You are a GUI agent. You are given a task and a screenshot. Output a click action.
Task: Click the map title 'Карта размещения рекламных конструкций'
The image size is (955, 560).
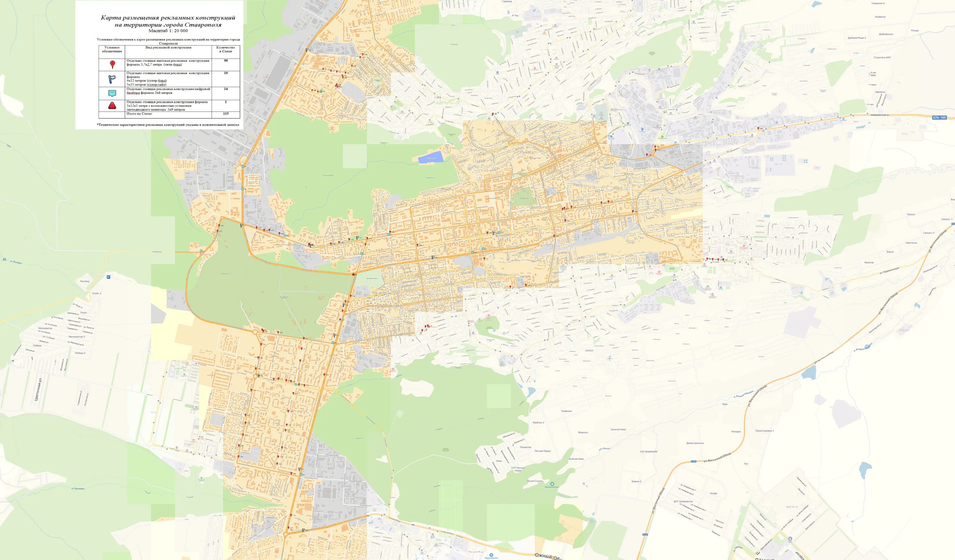click(x=168, y=18)
